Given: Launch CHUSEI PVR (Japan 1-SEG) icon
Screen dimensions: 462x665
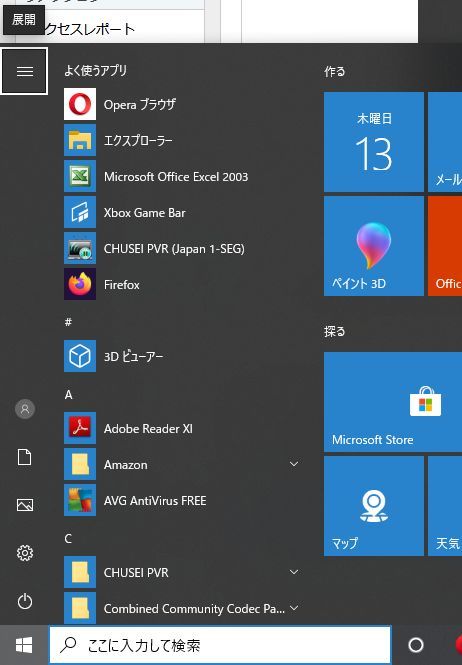Looking at the screenshot, I should coord(80,248).
